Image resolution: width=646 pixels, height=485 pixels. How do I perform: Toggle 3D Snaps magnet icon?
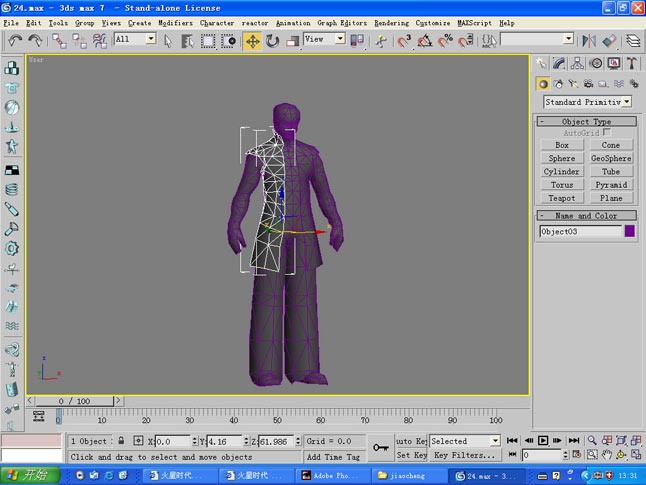click(404, 41)
